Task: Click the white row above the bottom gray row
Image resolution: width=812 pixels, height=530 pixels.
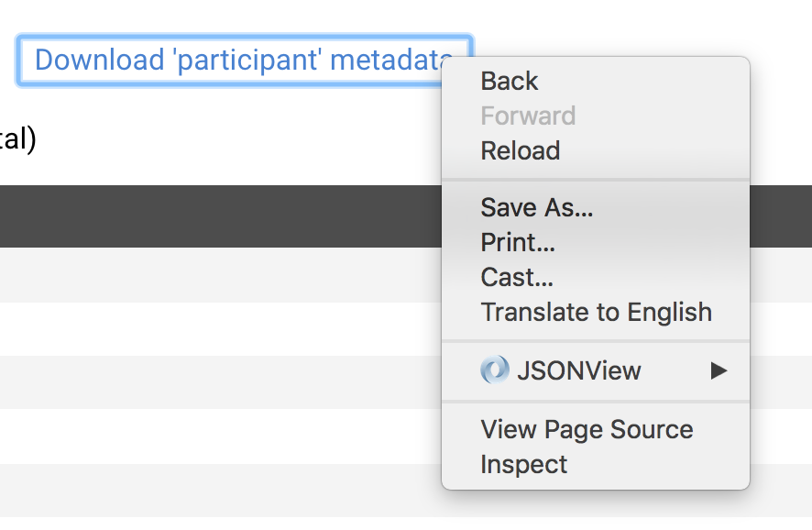Action: (x=220, y=436)
